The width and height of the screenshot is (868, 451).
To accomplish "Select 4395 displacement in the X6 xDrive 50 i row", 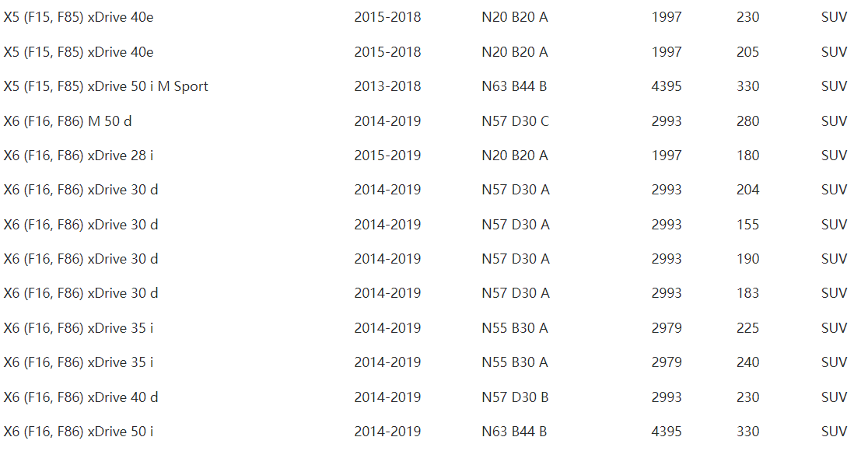I will 667,432.
